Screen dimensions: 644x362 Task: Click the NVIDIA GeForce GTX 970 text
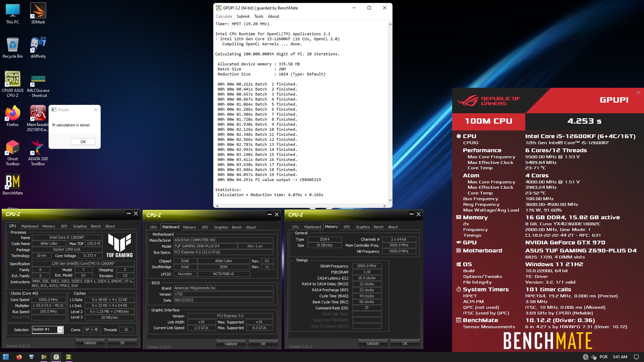click(x=565, y=242)
